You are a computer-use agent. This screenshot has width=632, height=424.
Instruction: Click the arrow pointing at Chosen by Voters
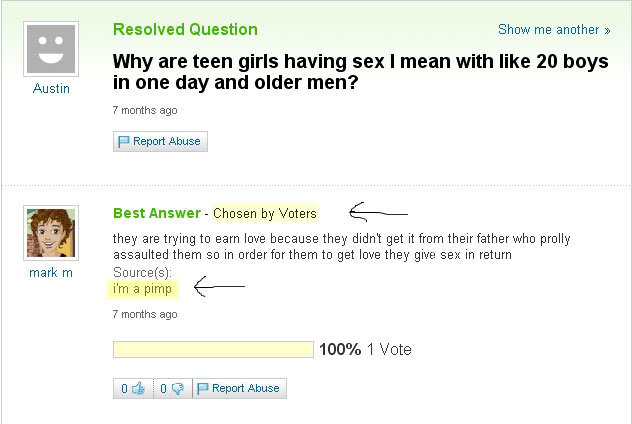[x=378, y=212]
